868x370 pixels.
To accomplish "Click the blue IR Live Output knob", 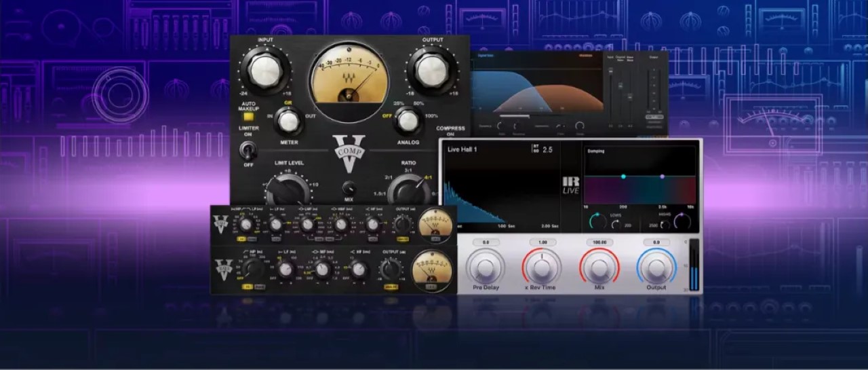I will coord(656,267).
